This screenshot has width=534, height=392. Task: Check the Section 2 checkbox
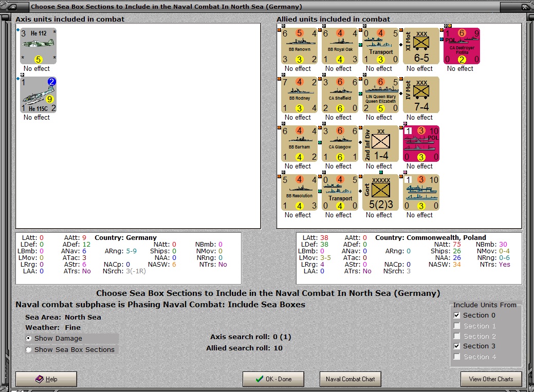point(457,336)
